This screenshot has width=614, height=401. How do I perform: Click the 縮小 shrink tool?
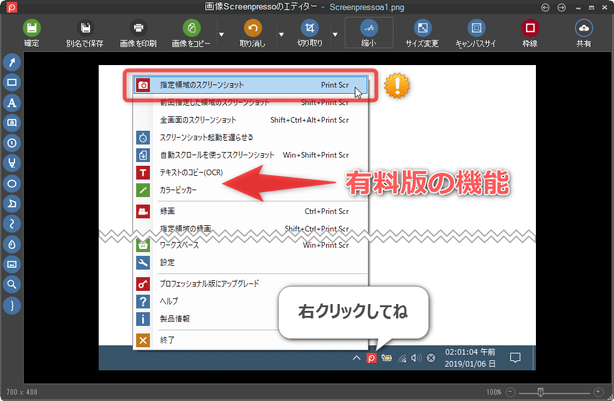(369, 33)
